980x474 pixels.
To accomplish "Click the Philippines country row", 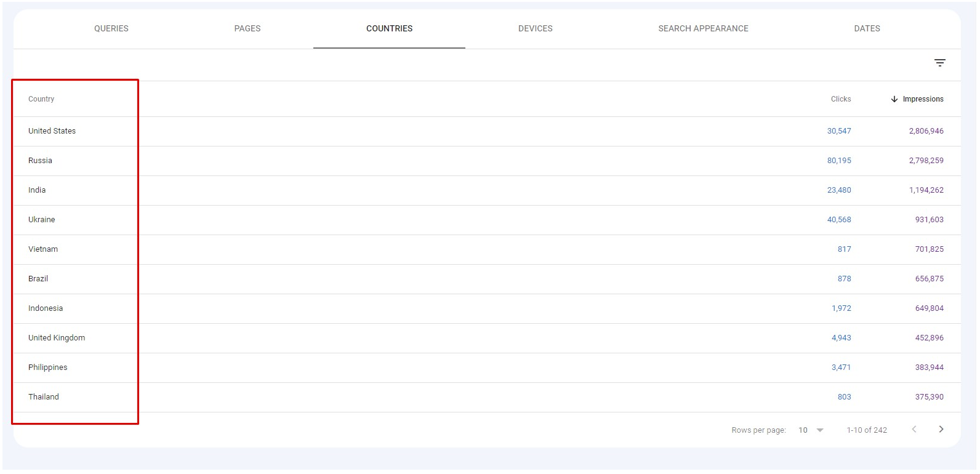I will [x=48, y=368].
